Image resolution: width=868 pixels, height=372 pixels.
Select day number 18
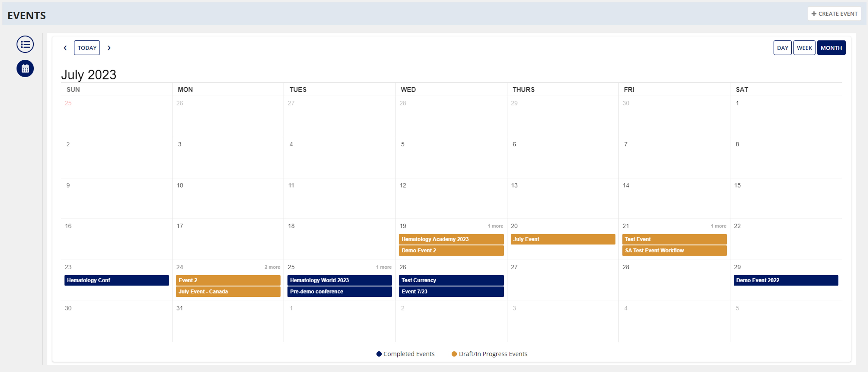tap(291, 226)
